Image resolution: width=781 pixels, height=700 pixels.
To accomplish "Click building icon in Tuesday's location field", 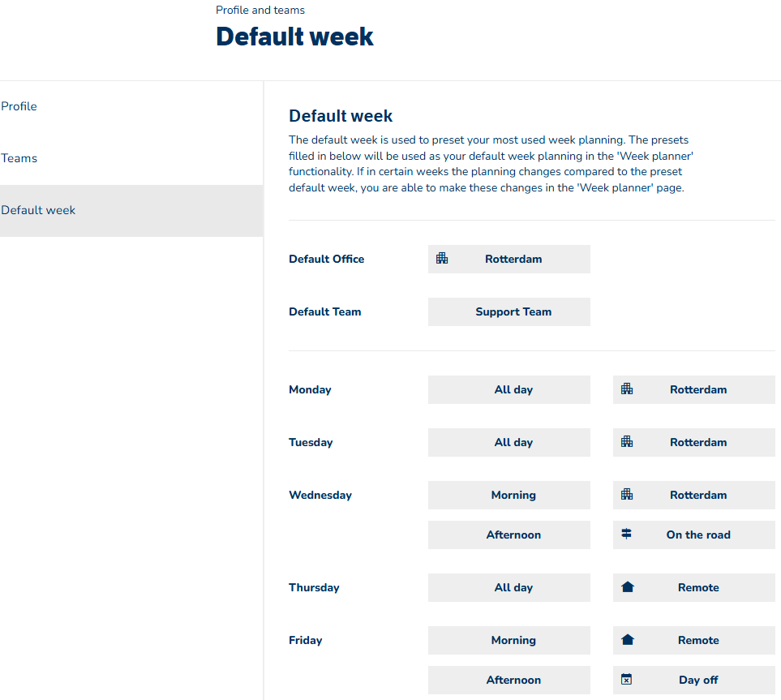I will (627, 442).
